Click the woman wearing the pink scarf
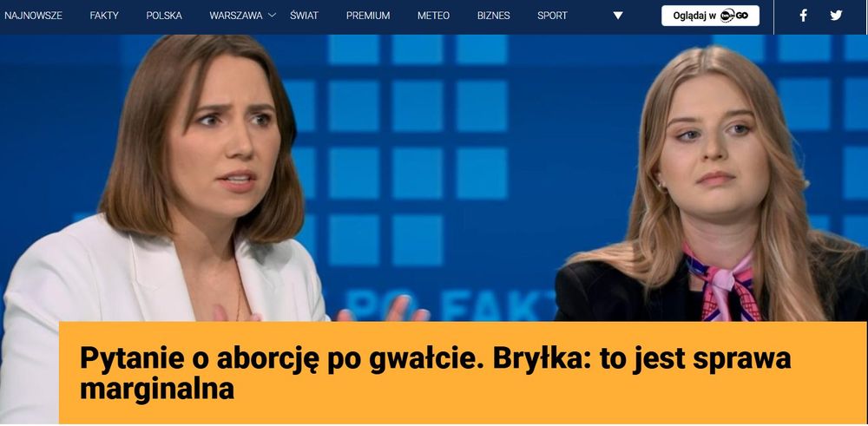The height and width of the screenshot is (426, 868). tap(714, 188)
